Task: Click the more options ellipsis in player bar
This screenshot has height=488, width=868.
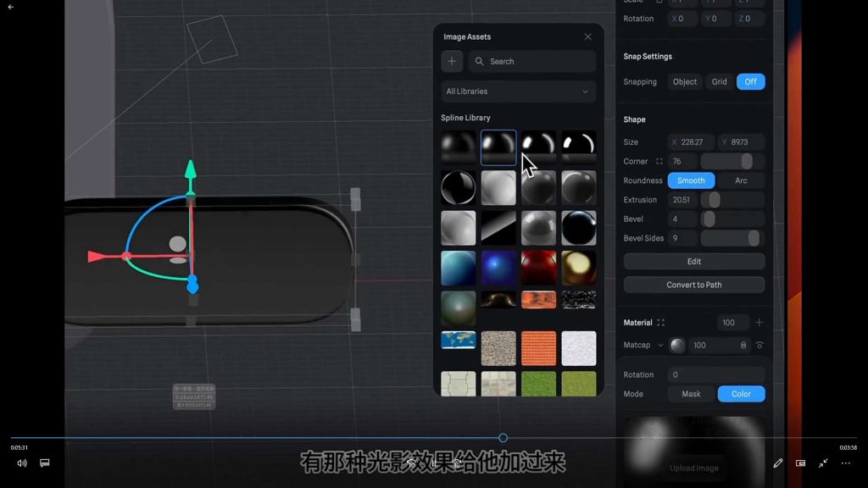Action: (845, 463)
